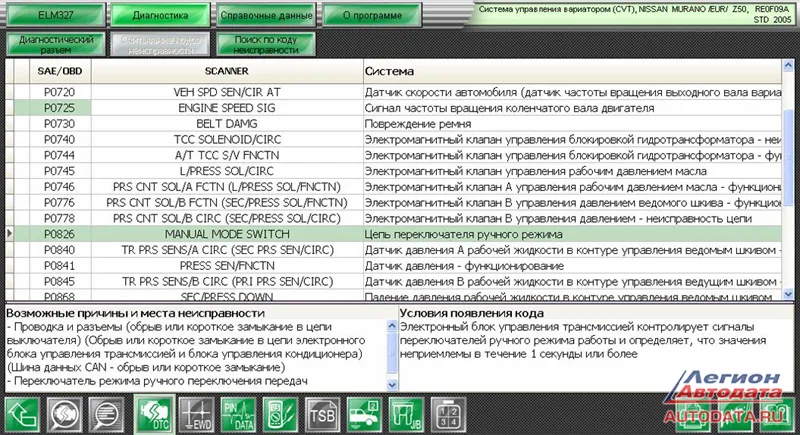
Task: Click the MANUAL MODE SWITCH cell
Action: click(227, 235)
